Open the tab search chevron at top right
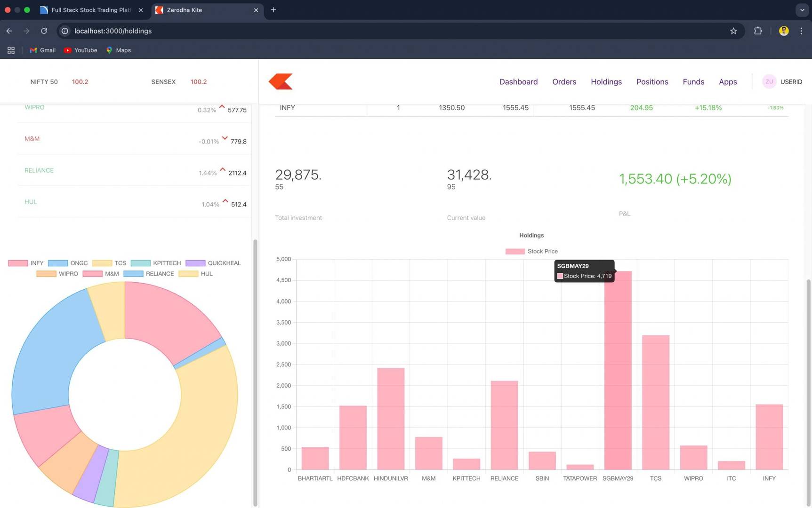Viewport: 812px width, 508px height. pyautogui.click(x=802, y=10)
